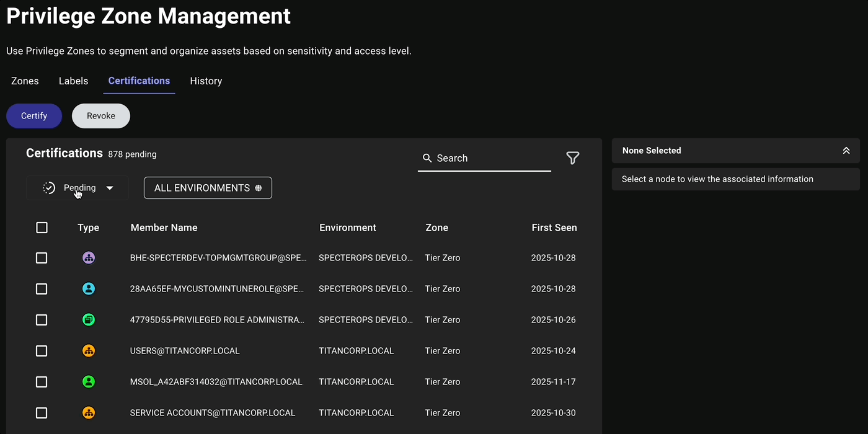Viewport: 868px width, 434px height.
Task: Switch to the Zones tab
Action: 24,81
